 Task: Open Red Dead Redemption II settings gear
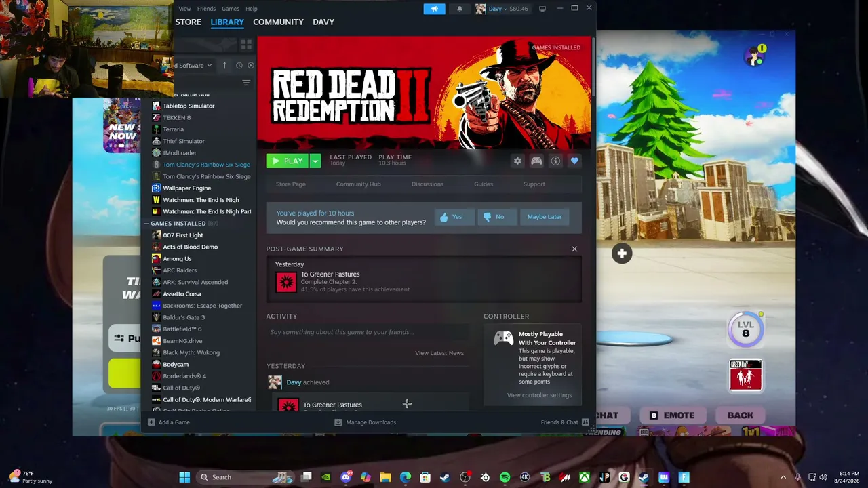click(x=517, y=161)
